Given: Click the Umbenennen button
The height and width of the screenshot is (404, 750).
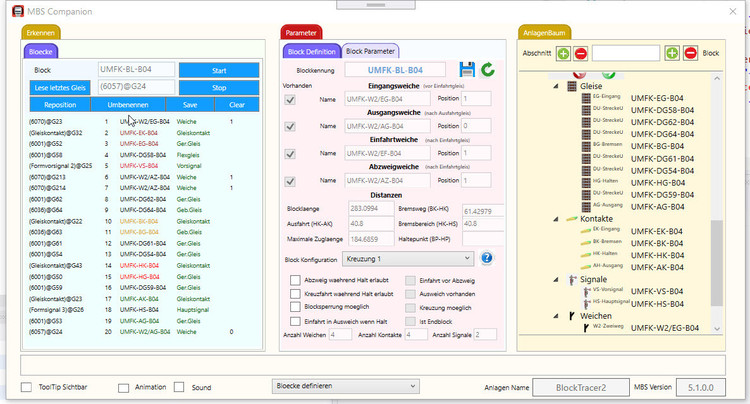Looking at the screenshot, I should tap(128, 104).
